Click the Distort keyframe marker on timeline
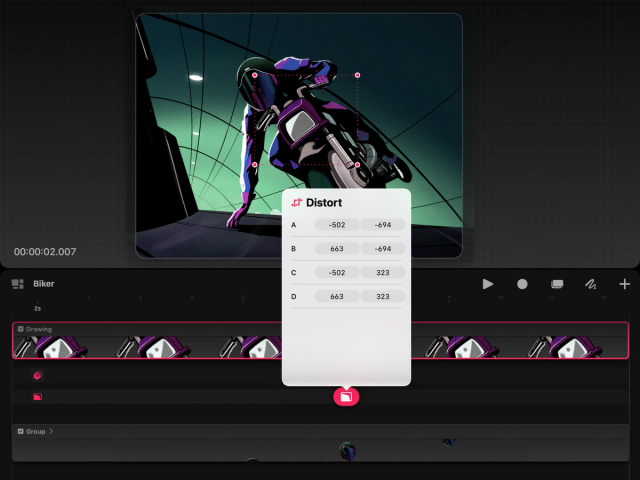 [x=346, y=397]
